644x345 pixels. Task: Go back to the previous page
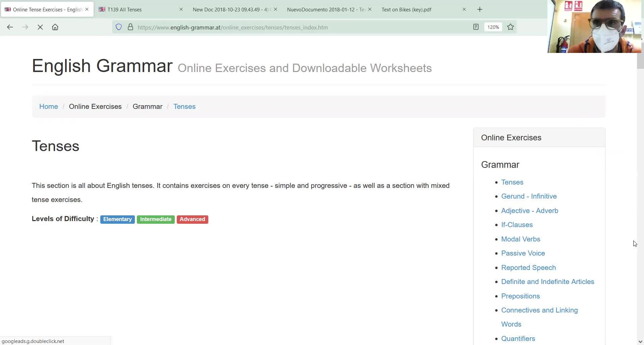point(10,27)
